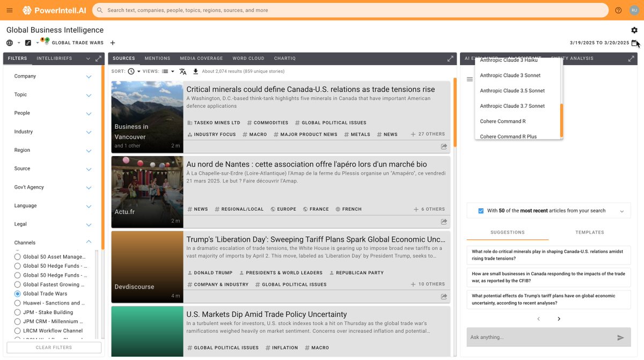Select Global Trade Wars channel radio
This screenshot has height=360, width=644.
tap(18, 294)
